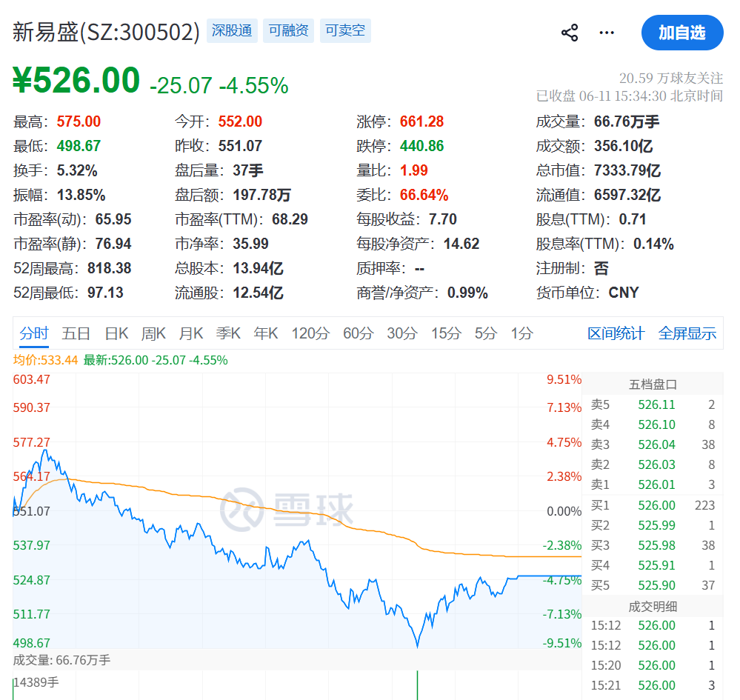The image size is (740, 700).
Task: Click the 买1 order row 526.00
Action: pyautogui.click(x=653, y=505)
